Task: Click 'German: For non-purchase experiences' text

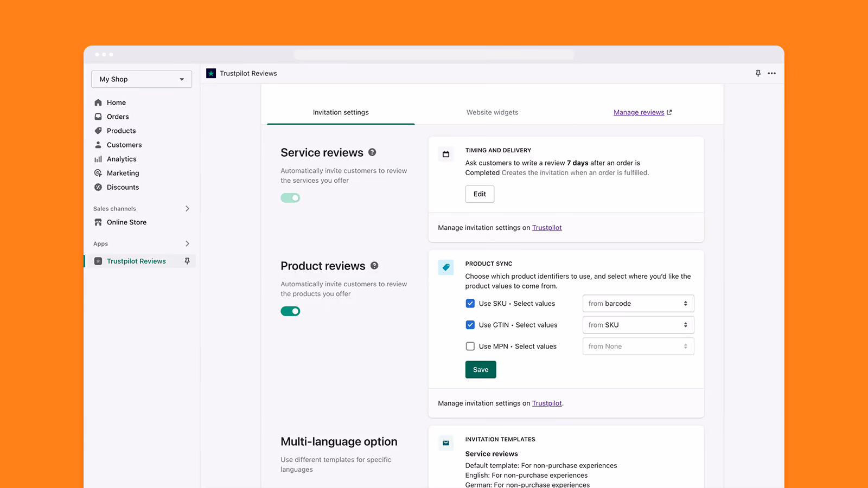Action: [x=527, y=485]
